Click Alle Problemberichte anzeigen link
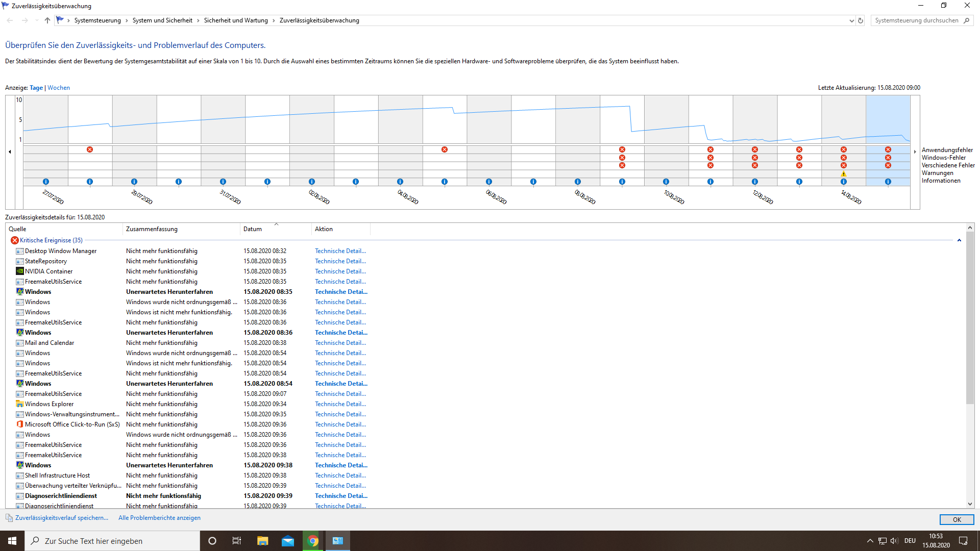Image resolution: width=980 pixels, height=551 pixels. [159, 518]
